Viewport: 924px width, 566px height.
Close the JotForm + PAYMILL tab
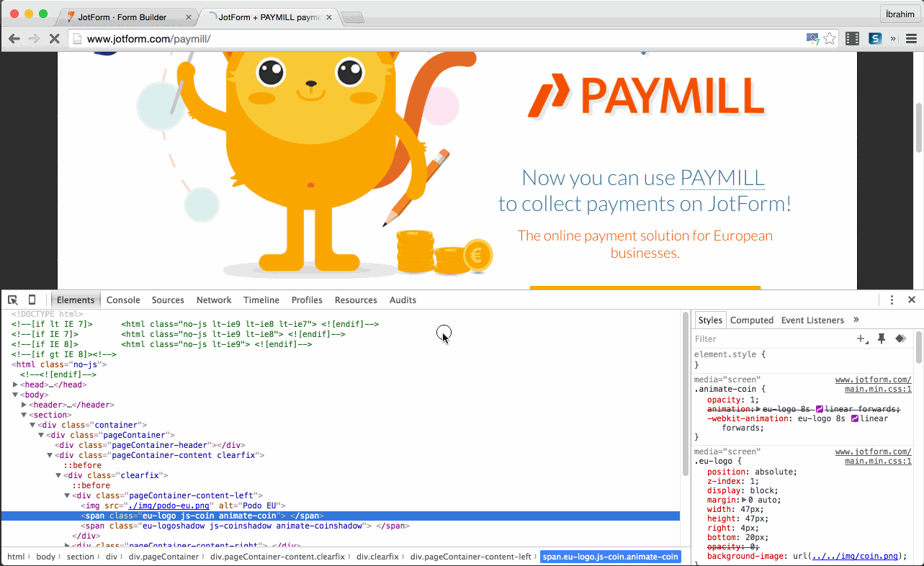(x=329, y=17)
